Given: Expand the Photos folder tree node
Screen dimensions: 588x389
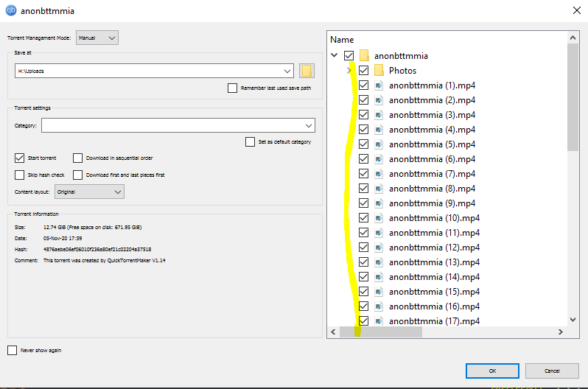Looking at the screenshot, I should point(349,71).
